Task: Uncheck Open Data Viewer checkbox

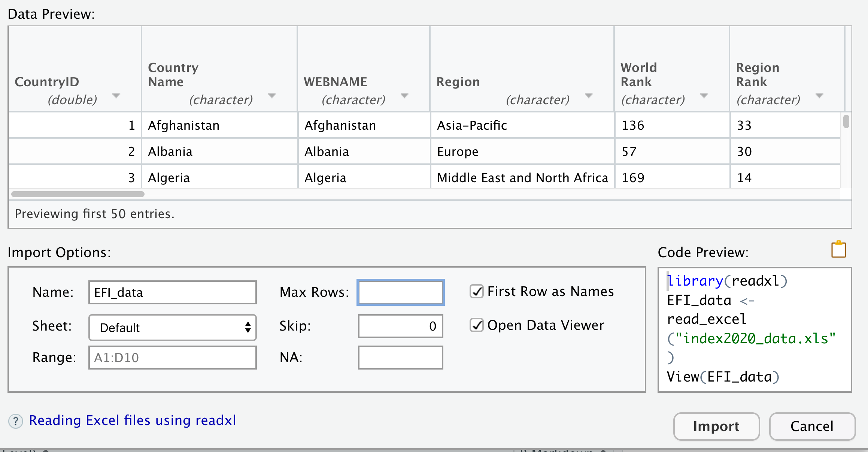Action: click(477, 325)
